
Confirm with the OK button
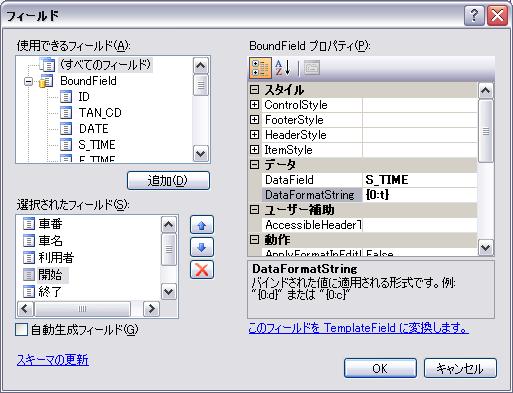coord(380,368)
